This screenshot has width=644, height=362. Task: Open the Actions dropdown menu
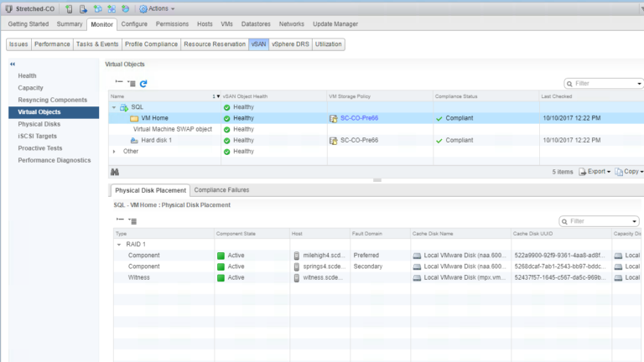pyautogui.click(x=156, y=8)
